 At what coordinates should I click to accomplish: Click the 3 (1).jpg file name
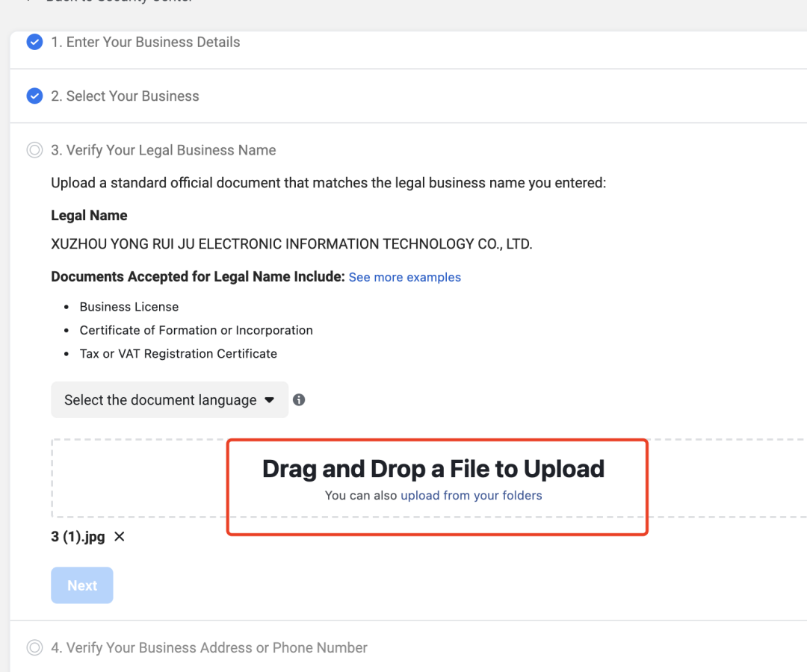[78, 536]
